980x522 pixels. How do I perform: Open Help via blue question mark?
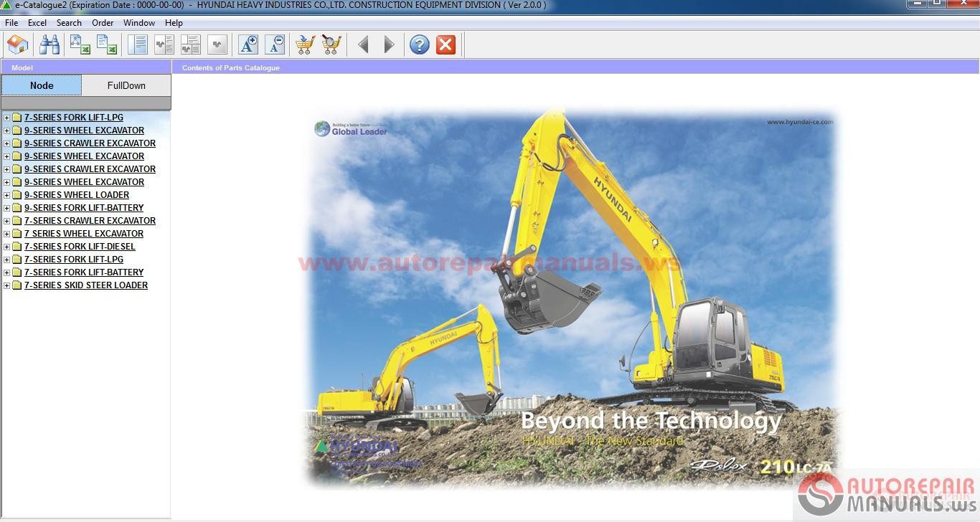(420, 44)
